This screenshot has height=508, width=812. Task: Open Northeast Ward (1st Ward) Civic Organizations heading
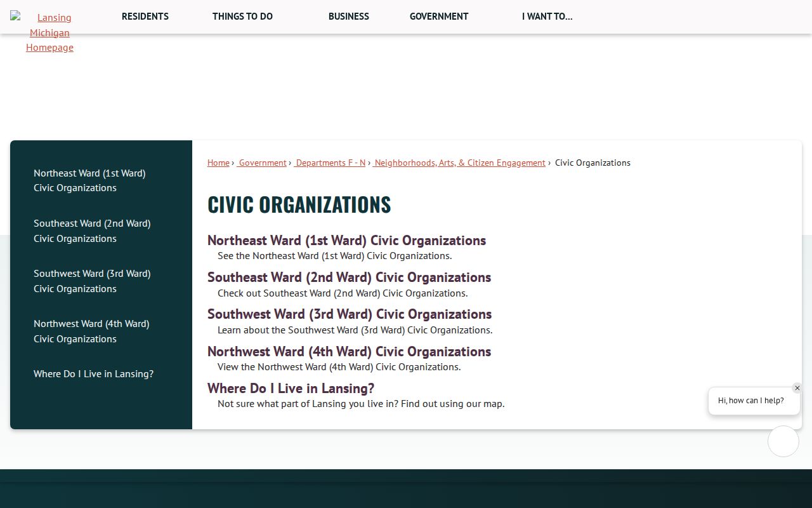point(346,241)
